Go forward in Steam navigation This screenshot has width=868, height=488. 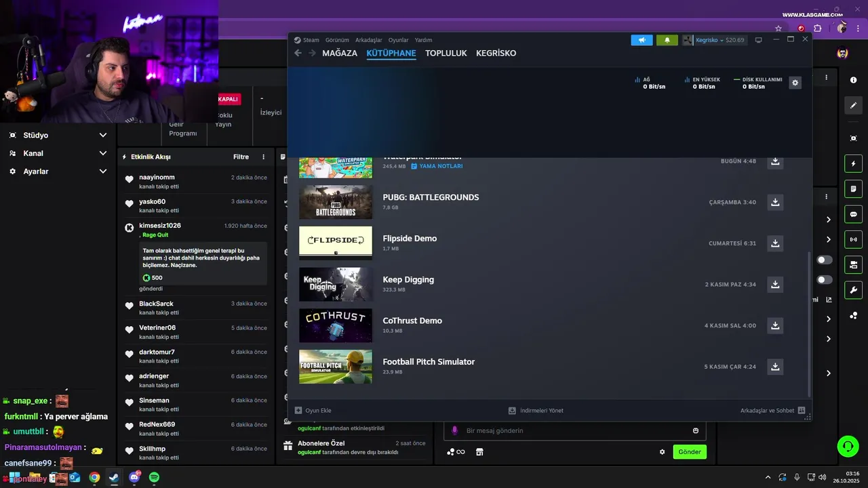(312, 53)
